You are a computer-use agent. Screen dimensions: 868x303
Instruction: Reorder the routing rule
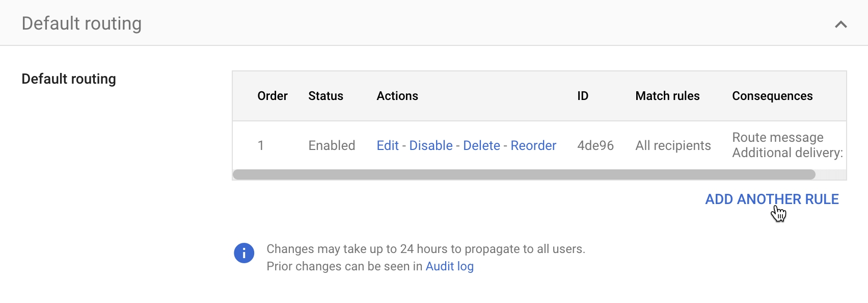point(533,145)
